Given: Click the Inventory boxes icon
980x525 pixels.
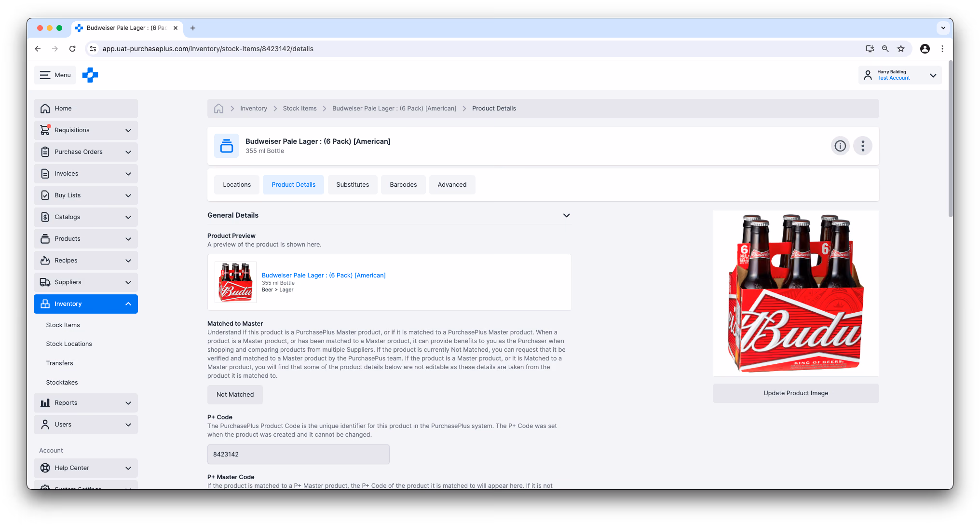Looking at the screenshot, I should click(x=45, y=304).
